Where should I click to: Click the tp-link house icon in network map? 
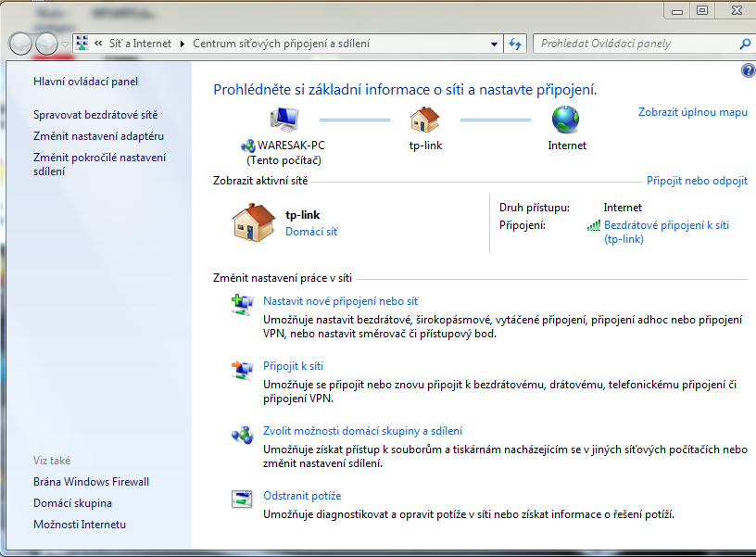click(424, 120)
